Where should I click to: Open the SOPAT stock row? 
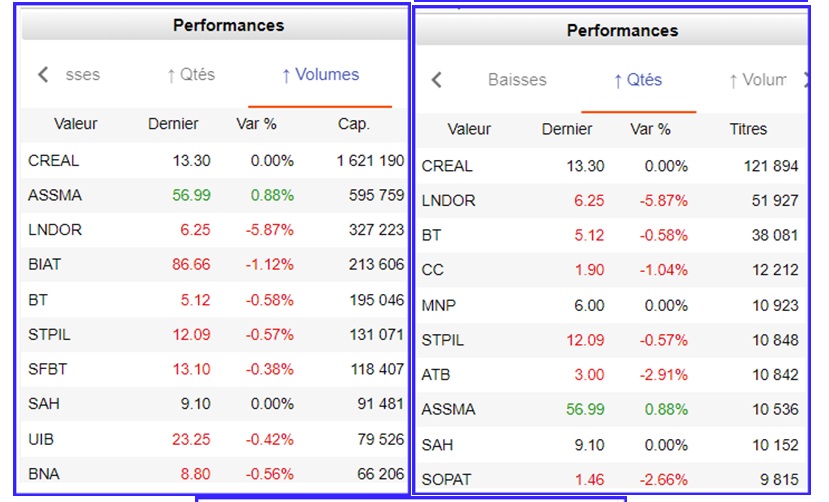(x=445, y=480)
